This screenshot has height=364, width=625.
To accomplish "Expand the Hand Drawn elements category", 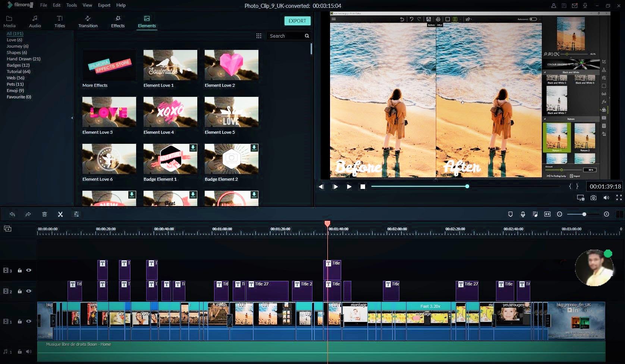I will 23,59.
